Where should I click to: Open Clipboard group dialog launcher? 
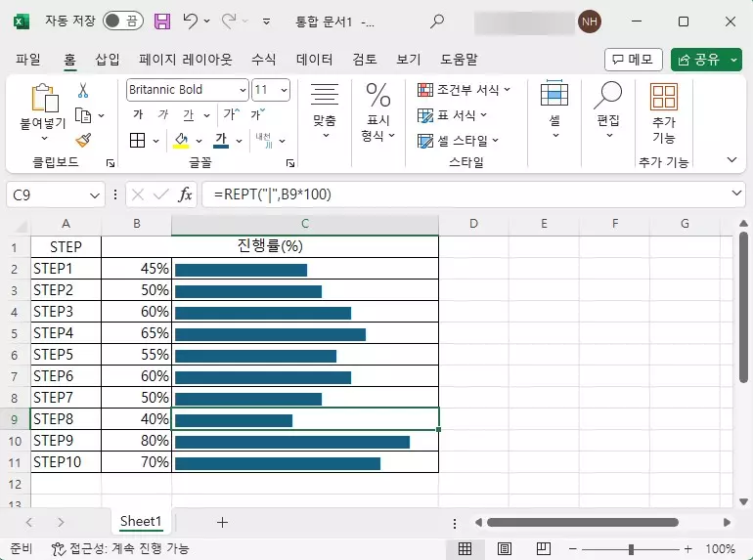click(111, 163)
